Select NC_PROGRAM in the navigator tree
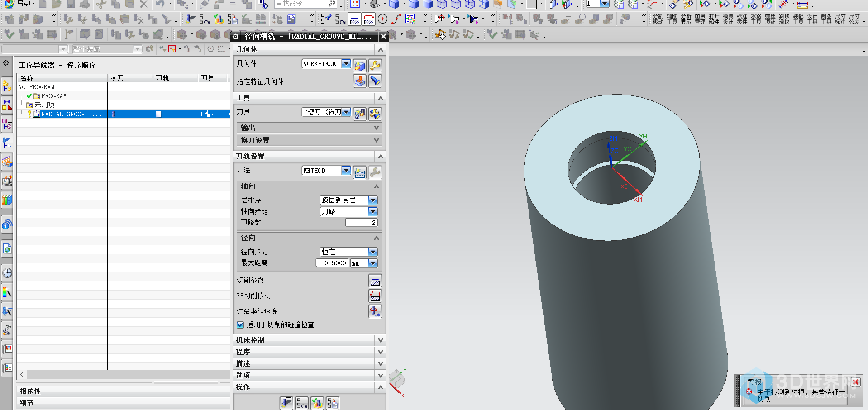The image size is (868, 410). coord(37,87)
